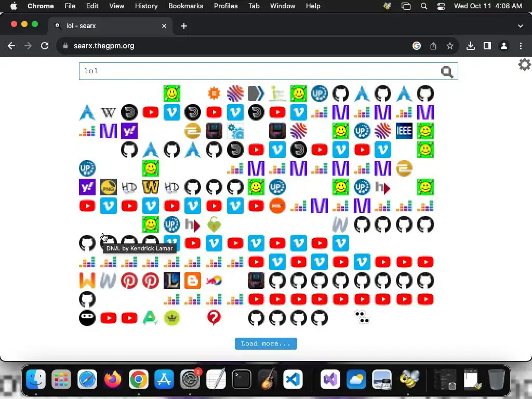Open the Tab menu
The width and height of the screenshot is (532, 399).
point(254,6)
